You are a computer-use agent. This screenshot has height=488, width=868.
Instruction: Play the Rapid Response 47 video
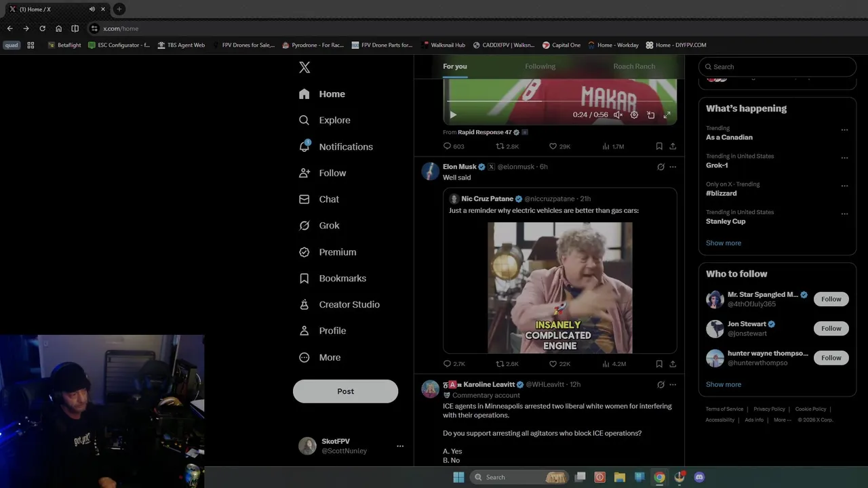453,115
